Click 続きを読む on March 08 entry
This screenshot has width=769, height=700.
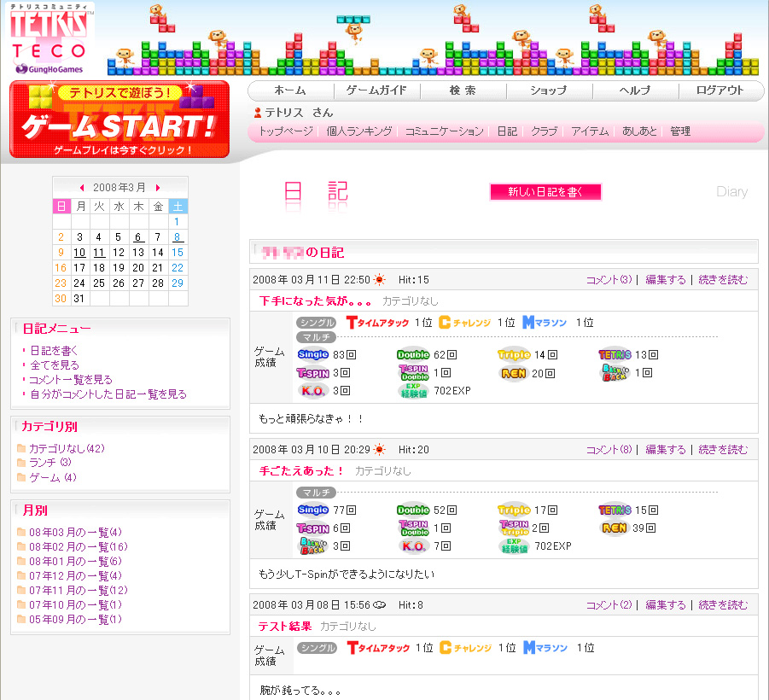tap(723, 605)
